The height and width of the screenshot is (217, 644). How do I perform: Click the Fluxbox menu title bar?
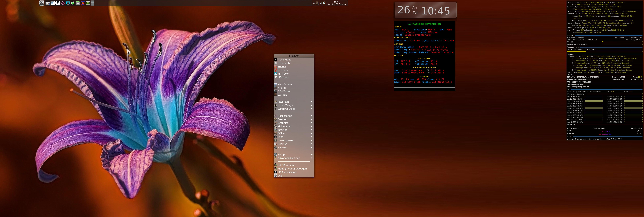click(x=294, y=56)
